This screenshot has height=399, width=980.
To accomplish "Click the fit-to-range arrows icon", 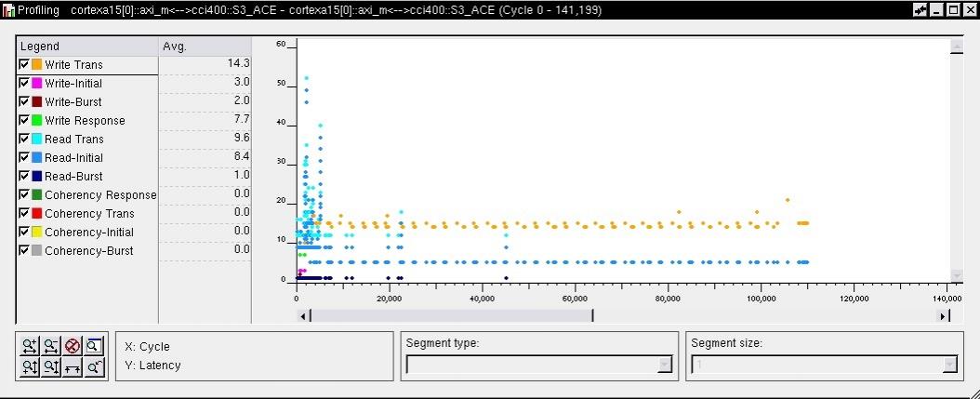I will (x=73, y=367).
